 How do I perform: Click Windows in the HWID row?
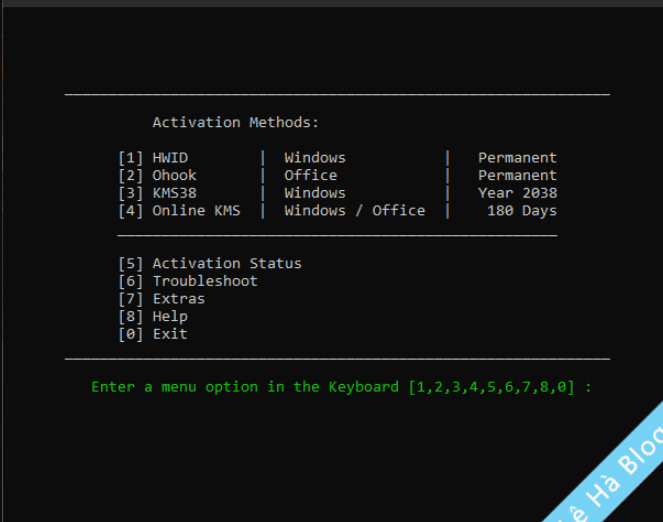pyautogui.click(x=314, y=158)
